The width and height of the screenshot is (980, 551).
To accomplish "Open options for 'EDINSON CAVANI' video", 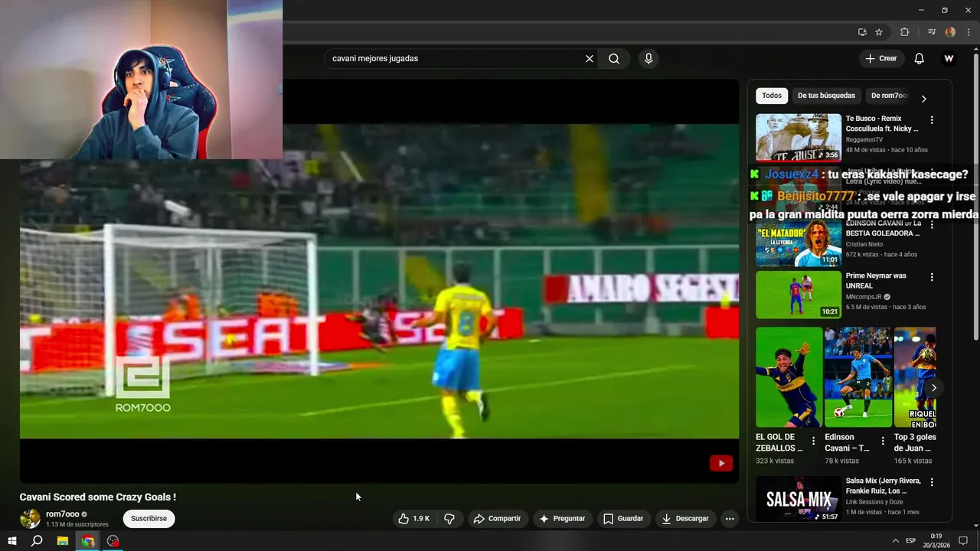I will (x=932, y=225).
